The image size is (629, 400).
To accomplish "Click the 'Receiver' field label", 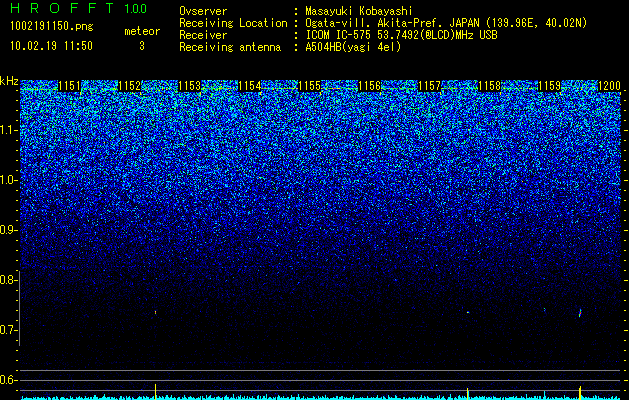I will (x=203, y=35).
